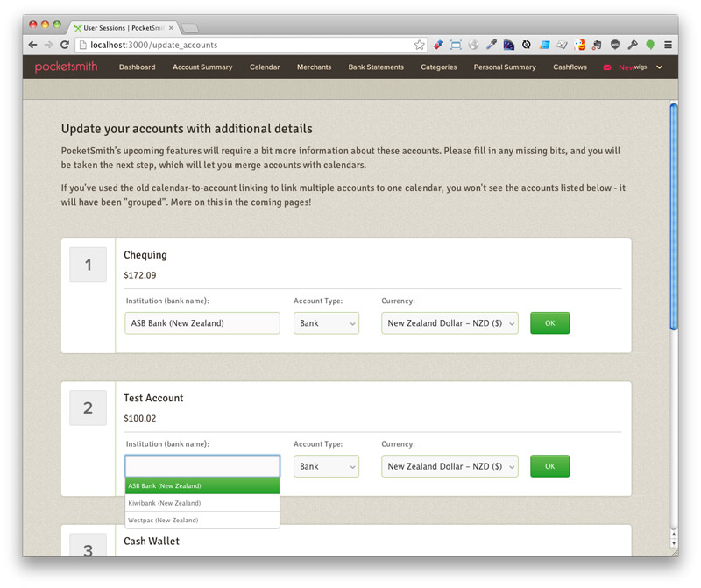Click the bookmark star in address bar
Image resolution: width=701 pixels, height=588 pixels.
[x=420, y=45]
